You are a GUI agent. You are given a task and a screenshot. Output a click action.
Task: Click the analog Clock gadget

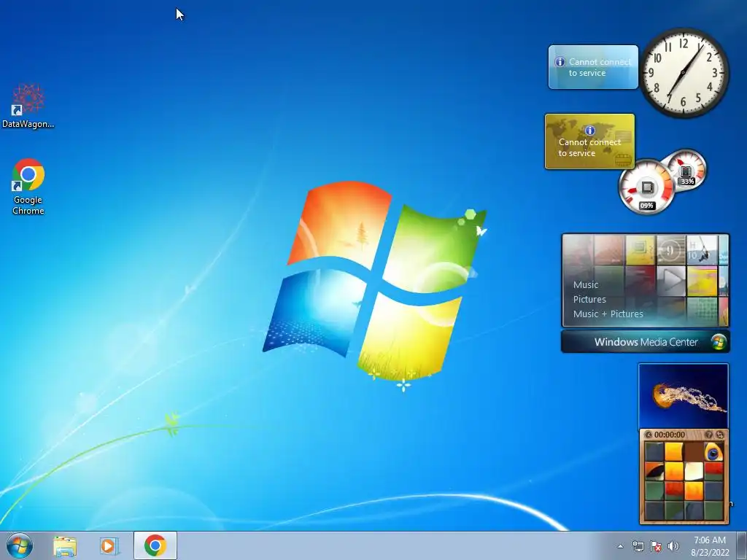pyautogui.click(x=684, y=72)
